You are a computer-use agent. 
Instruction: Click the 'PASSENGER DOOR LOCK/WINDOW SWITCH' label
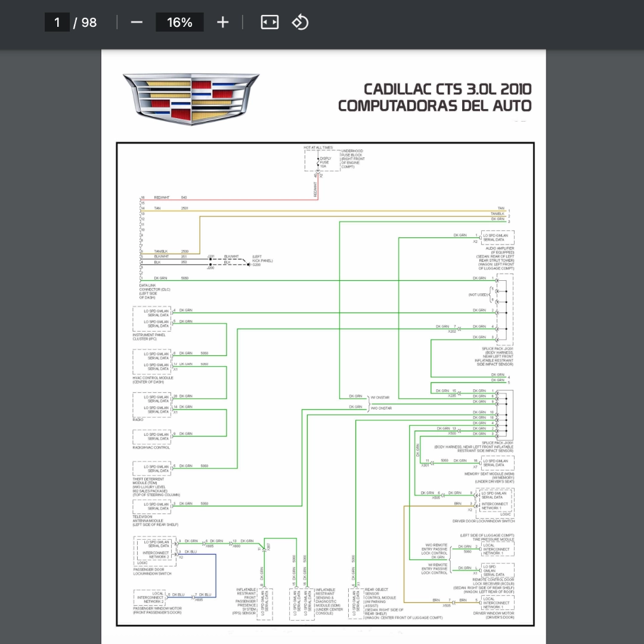click(153, 572)
